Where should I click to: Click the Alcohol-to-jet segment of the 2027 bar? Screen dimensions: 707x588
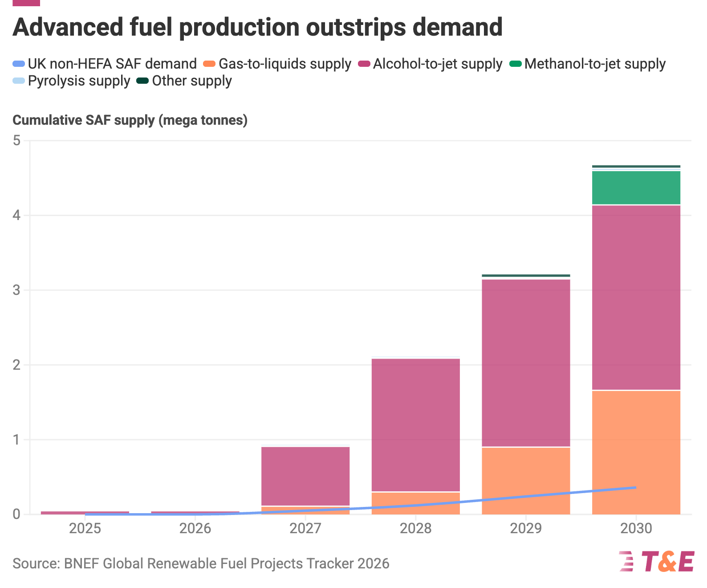click(x=305, y=476)
